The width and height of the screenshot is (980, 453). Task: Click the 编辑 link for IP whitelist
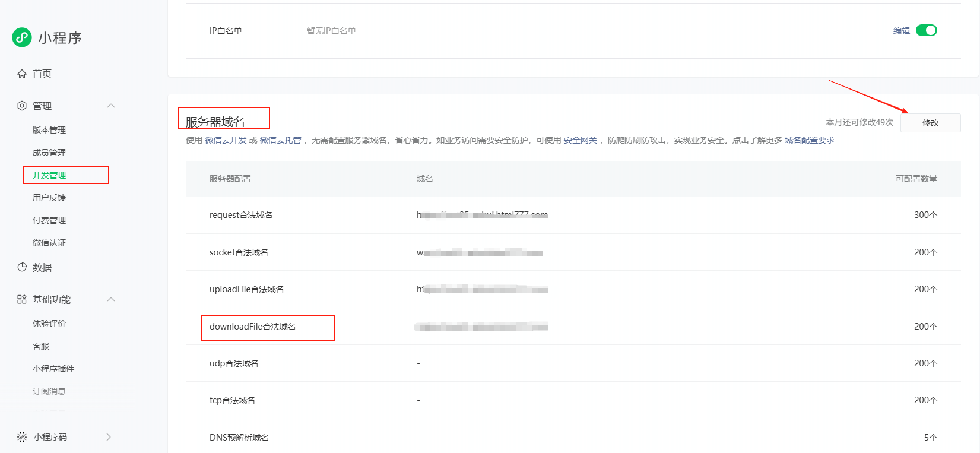(901, 31)
